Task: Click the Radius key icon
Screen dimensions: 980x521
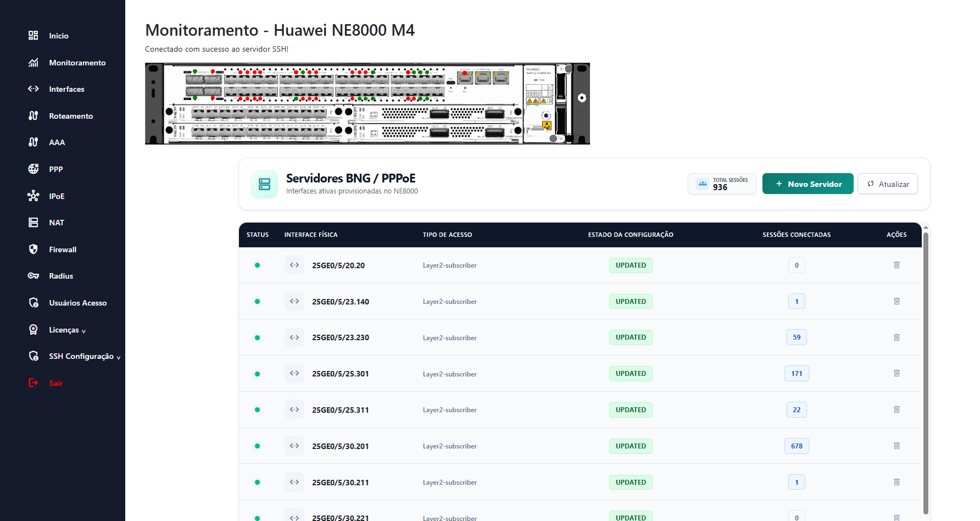Action: tap(34, 276)
